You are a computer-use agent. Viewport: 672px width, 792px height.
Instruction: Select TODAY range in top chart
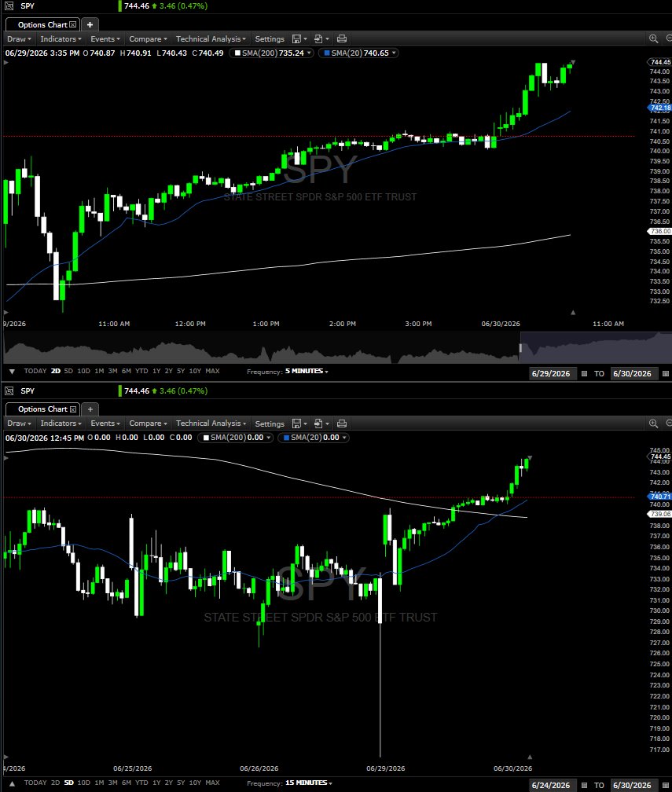(35, 371)
